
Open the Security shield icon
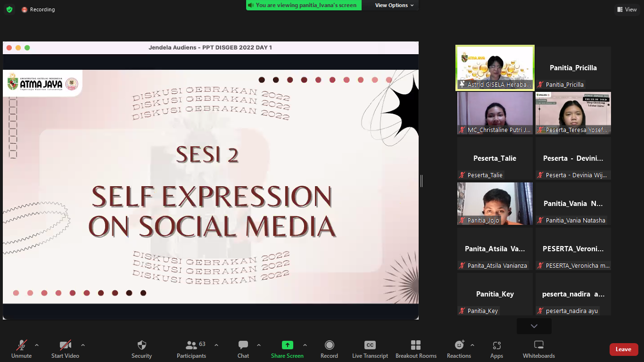(x=141, y=346)
